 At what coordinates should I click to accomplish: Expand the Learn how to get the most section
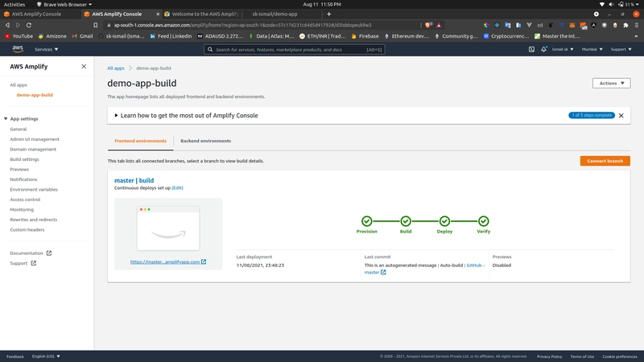tap(117, 116)
